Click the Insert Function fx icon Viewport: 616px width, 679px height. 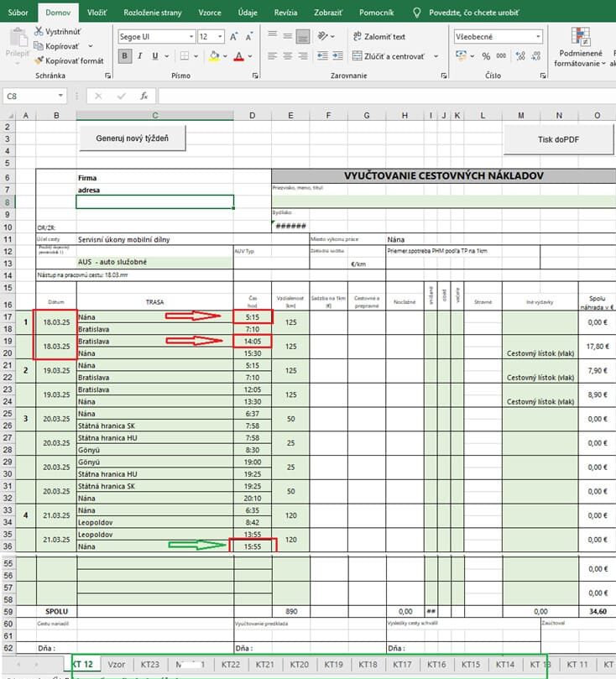pos(144,96)
